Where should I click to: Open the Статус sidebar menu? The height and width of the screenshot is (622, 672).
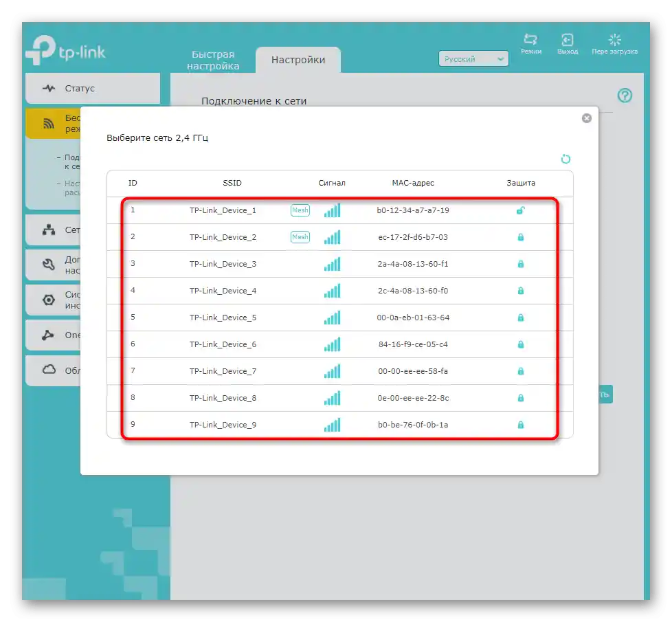pyautogui.click(x=93, y=88)
